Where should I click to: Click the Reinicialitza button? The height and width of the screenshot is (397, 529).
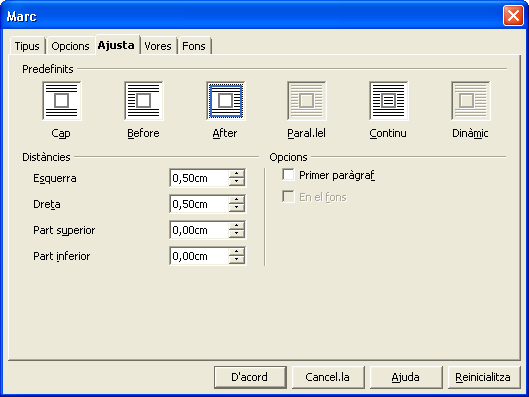pyautogui.click(x=483, y=377)
